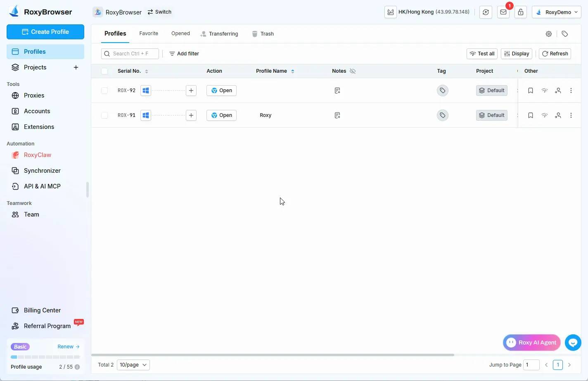Image resolution: width=588 pixels, height=381 pixels.
Task: Click the Windows OS icon for ROX-91
Action: tap(146, 115)
